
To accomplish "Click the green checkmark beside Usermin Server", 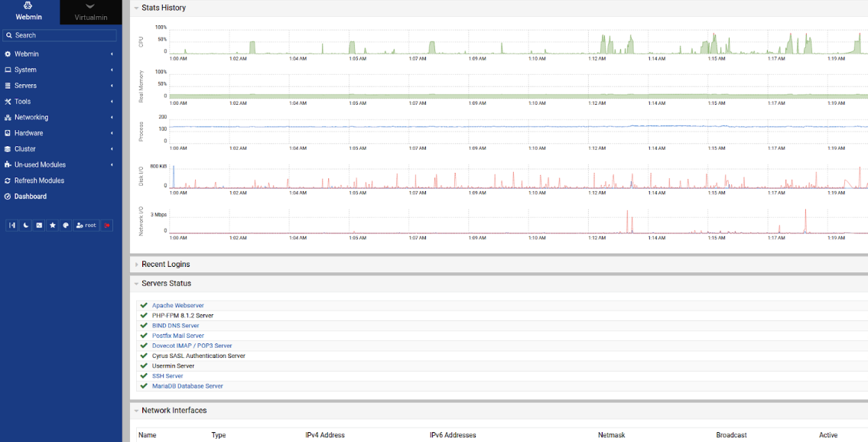I will coord(144,366).
